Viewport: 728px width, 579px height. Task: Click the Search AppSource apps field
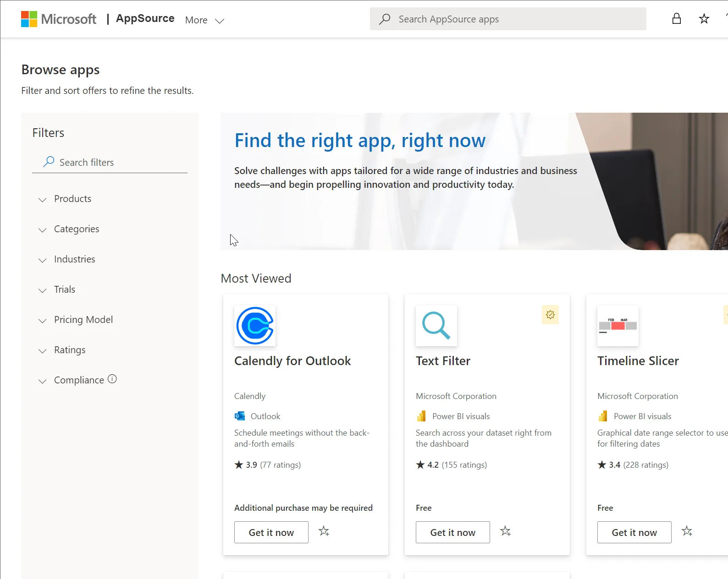508,19
